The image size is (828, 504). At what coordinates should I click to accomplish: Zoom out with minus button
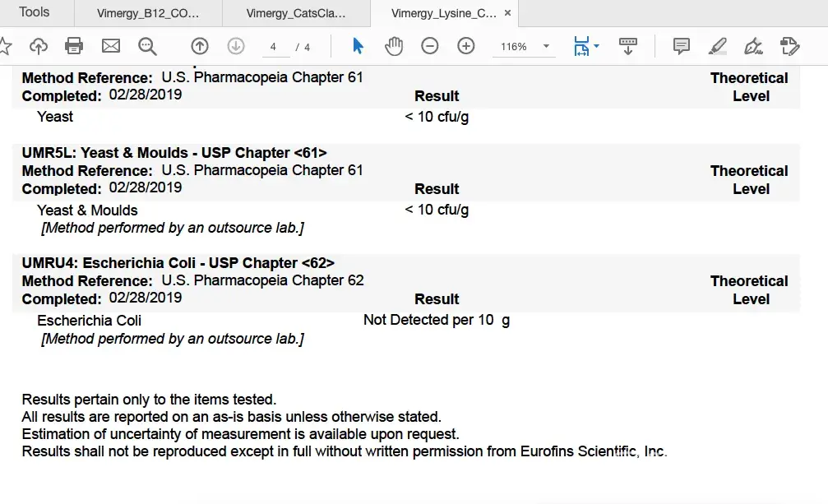click(x=430, y=46)
